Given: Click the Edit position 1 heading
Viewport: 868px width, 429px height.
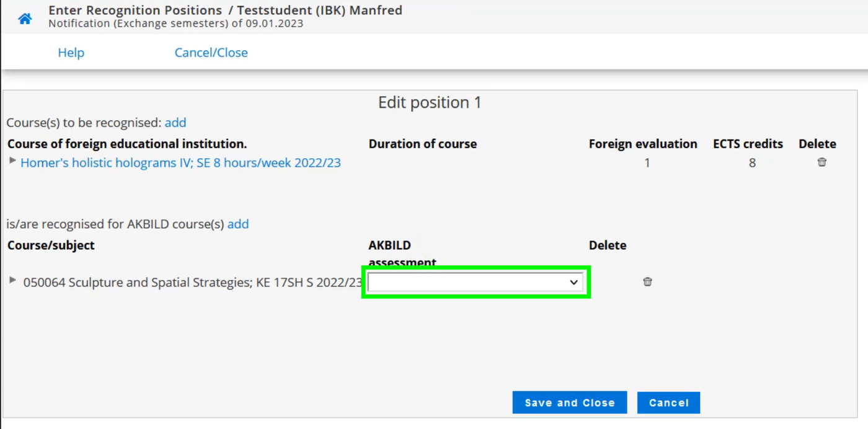Looking at the screenshot, I should pyautogui.click(x=430, y=103).
